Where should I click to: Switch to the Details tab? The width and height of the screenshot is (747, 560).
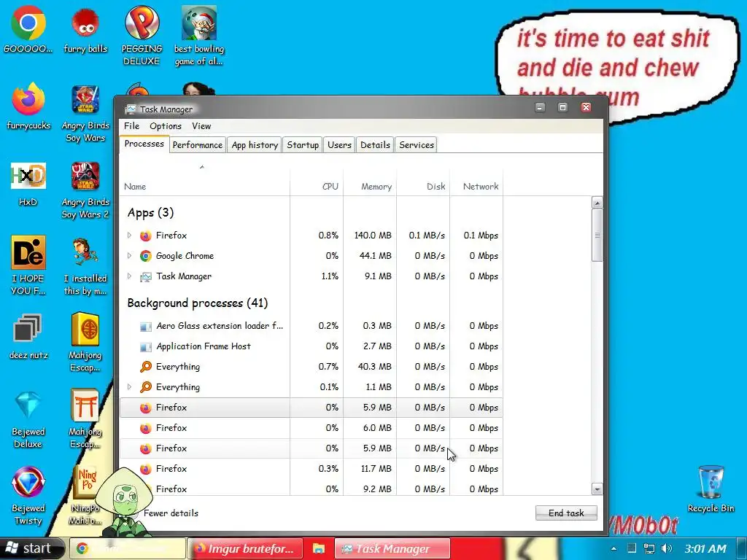click(375, 145)
